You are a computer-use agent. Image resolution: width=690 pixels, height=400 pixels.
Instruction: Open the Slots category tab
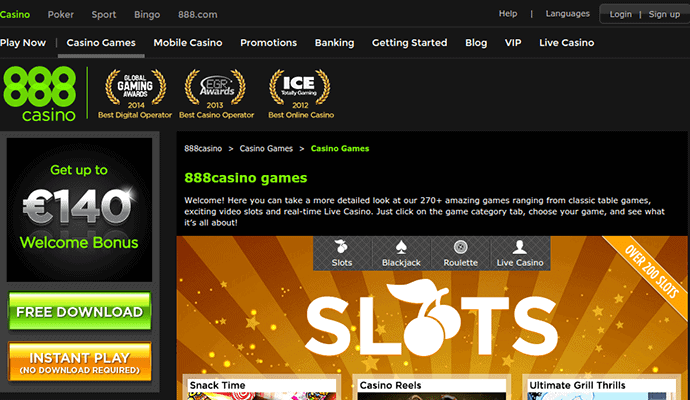click(342, 253)
